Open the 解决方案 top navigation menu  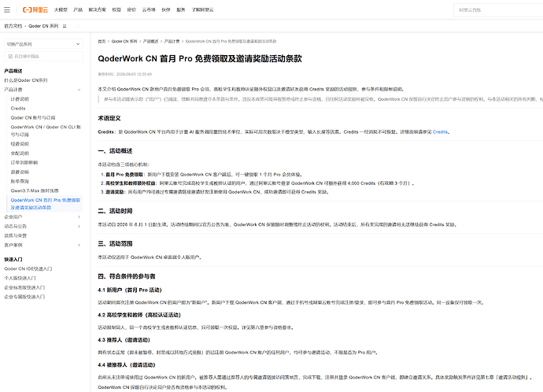pos(98,9)
